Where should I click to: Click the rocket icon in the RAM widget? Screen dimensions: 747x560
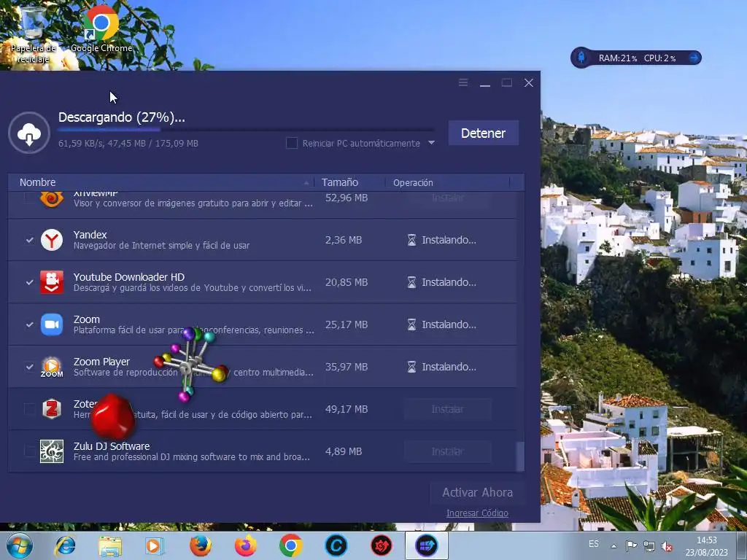point(581,58)
